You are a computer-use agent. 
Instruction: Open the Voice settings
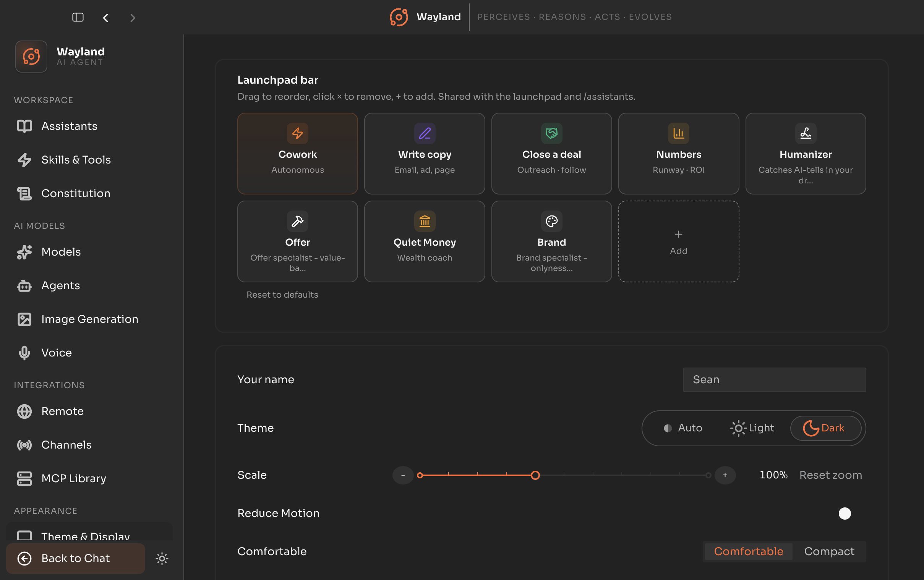pos(89,353)
